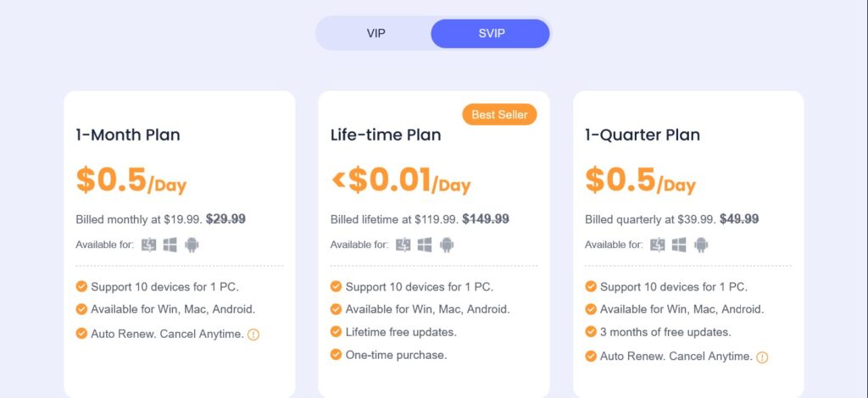Click the Android icon in 1-Quarter Plan
This screenshot has width=868, height=398.
(x=701, y=245)
